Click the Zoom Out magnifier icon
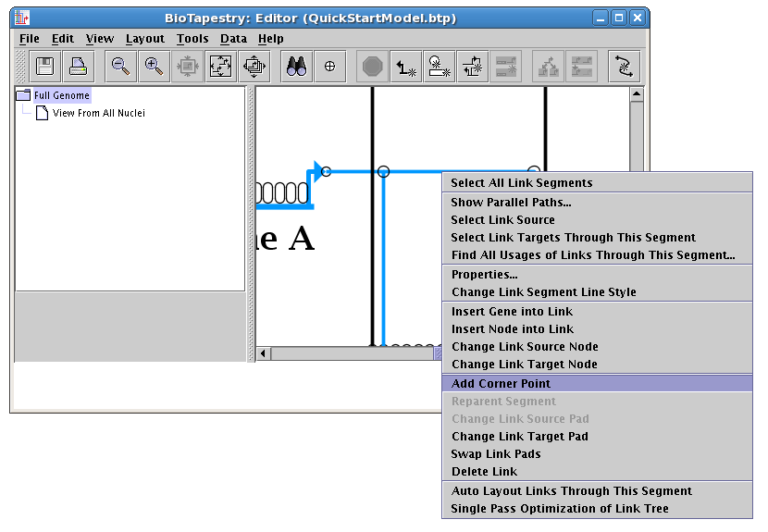Image resolution: width=768 pixels, height=532 pixels. [120, 66]
